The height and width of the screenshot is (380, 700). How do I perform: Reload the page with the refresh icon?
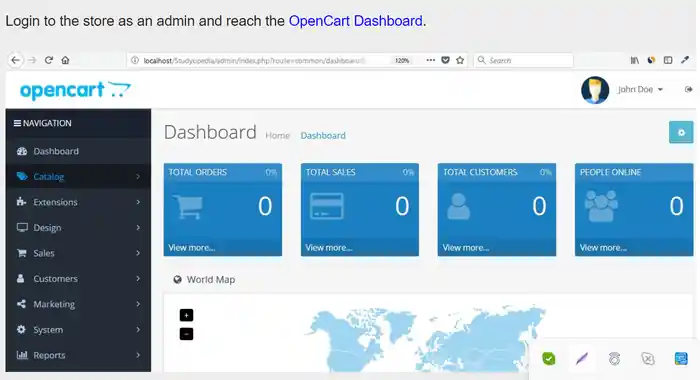[49, 60]
